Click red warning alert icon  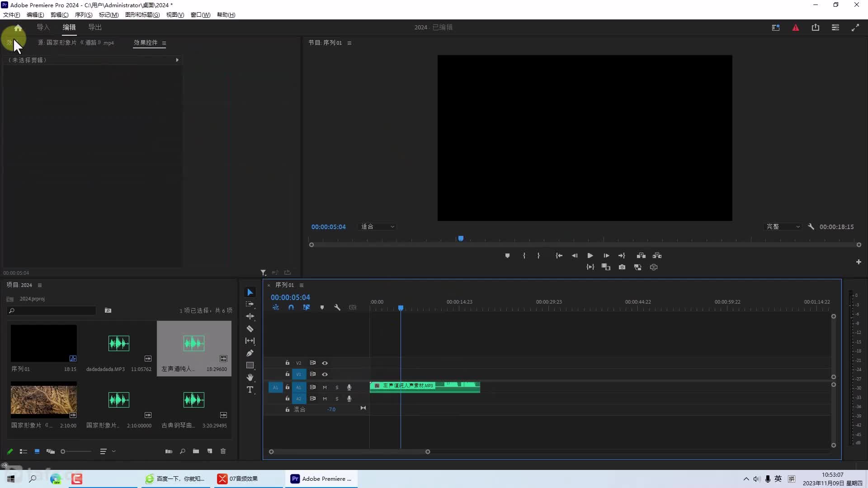[796, 28]
